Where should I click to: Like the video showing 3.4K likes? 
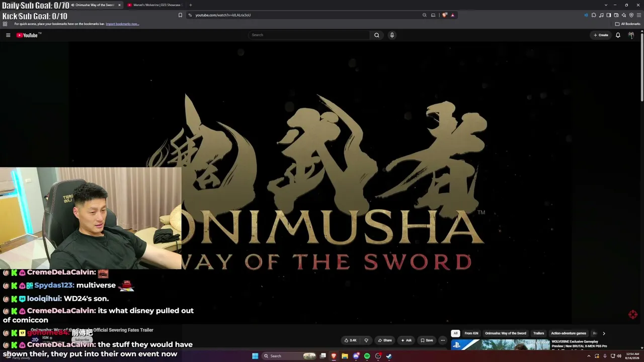click(350, 340)
